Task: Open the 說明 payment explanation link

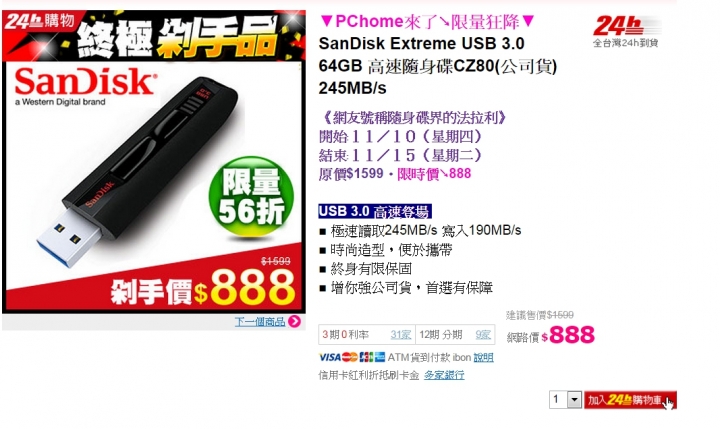Action: click(x=484, y=357)
